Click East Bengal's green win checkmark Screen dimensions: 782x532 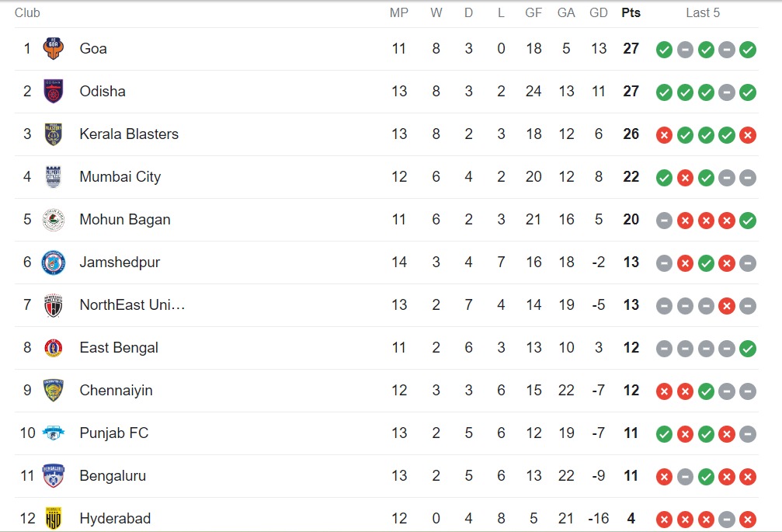point(748,349)
